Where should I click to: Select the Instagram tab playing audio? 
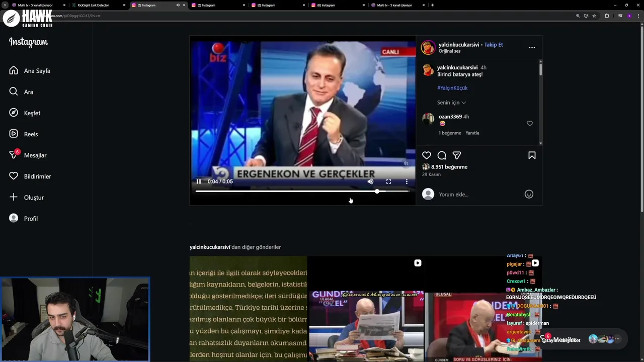(x=158, y=5)
